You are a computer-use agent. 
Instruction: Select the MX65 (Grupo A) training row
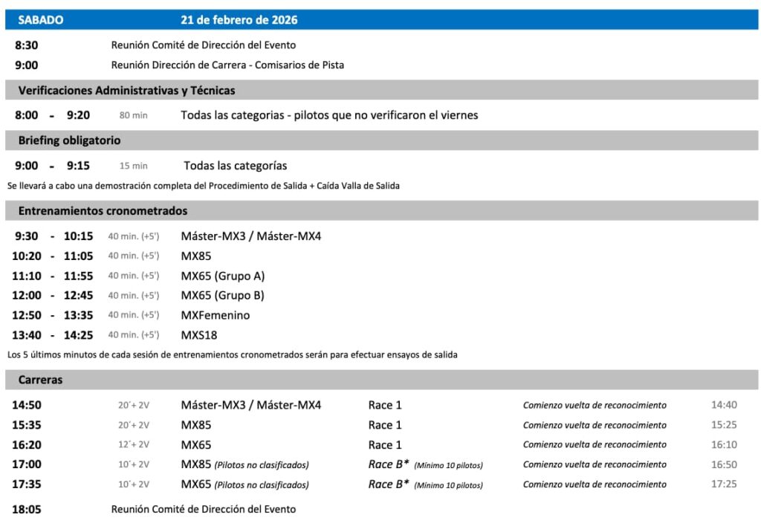coord(223,276)
